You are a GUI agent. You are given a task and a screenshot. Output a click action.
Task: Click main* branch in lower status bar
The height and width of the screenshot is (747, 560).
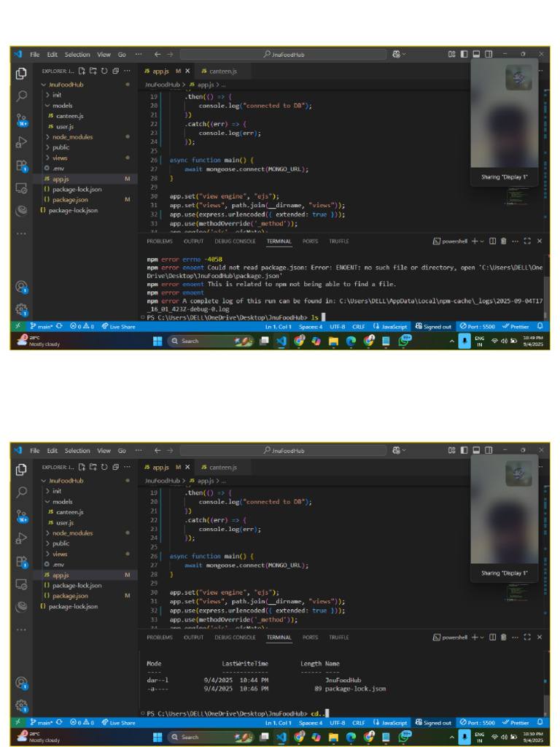(x=41, y=722)
